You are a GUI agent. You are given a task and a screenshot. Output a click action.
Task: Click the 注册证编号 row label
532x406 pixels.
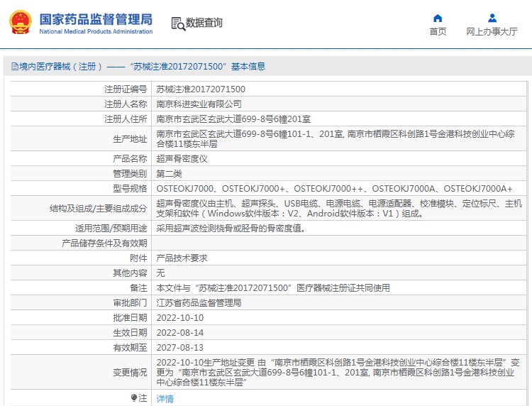pos(126,89)
